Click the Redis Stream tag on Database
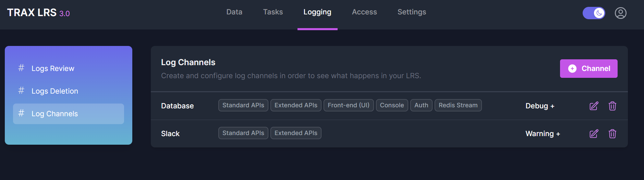 [458, 105]
